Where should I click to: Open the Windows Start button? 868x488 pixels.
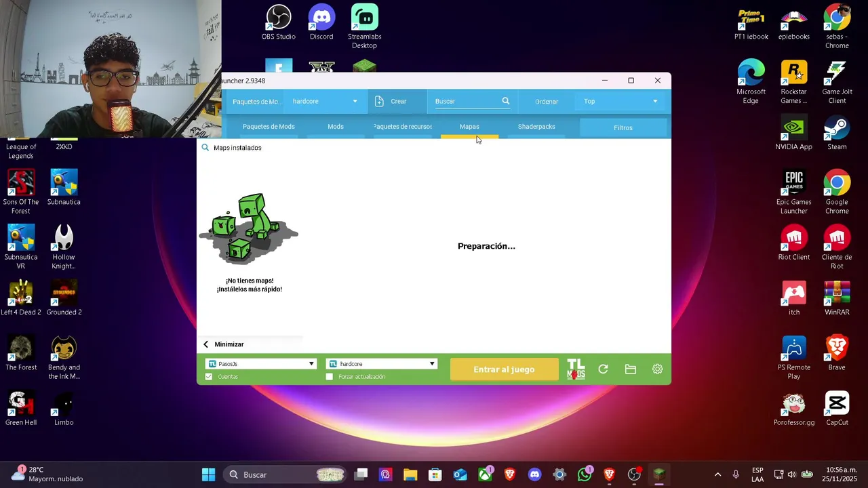[208, 474]
